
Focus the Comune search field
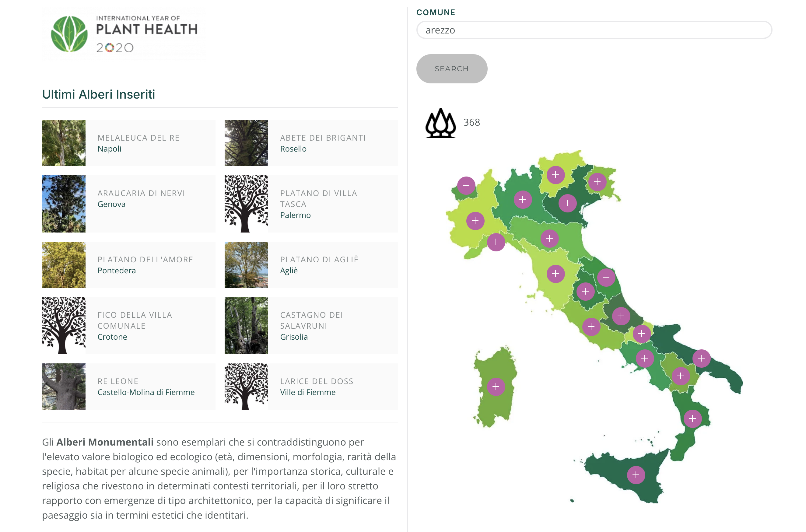coord(594,30)
